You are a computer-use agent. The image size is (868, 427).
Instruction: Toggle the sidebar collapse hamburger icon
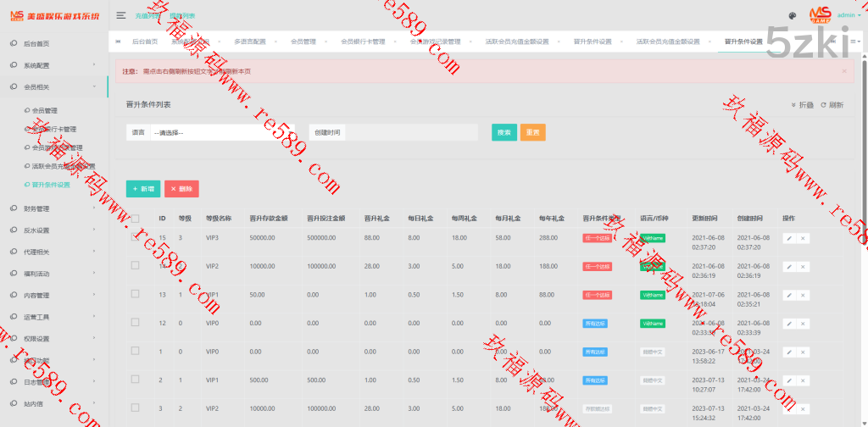click(x=121, y=15)
